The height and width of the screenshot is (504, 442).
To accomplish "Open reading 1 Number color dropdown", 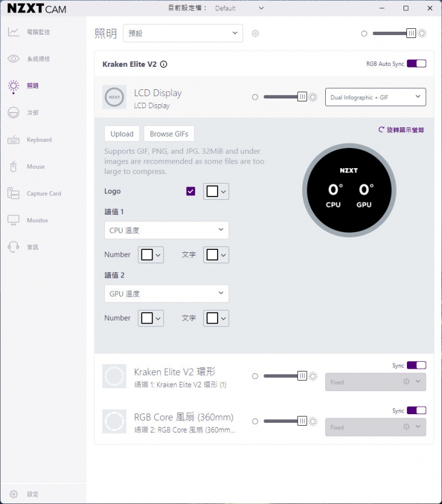I will [x=151, y=255].
